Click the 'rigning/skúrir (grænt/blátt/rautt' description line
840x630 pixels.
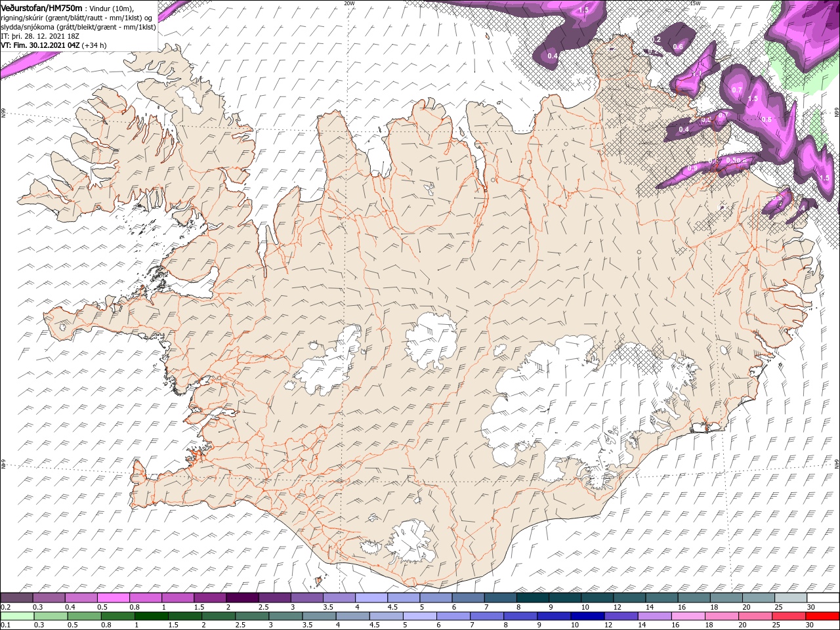pyautogui.click(x=76, y=18)
